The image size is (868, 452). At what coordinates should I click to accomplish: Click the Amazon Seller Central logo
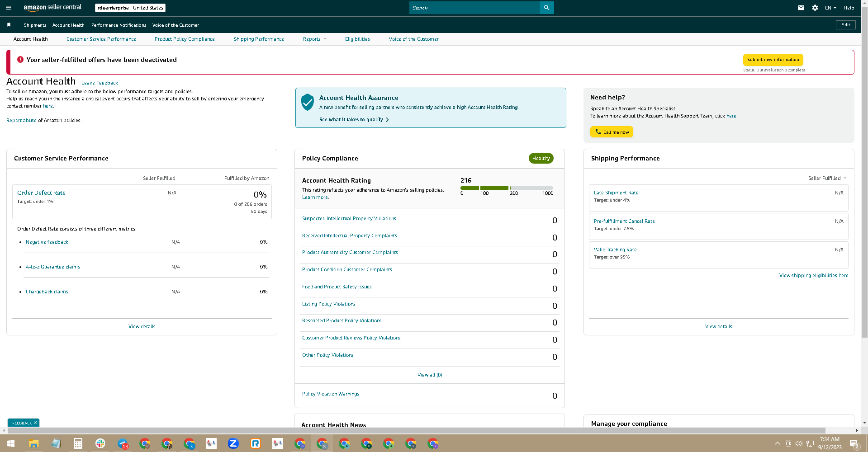(x=52, y=8)
